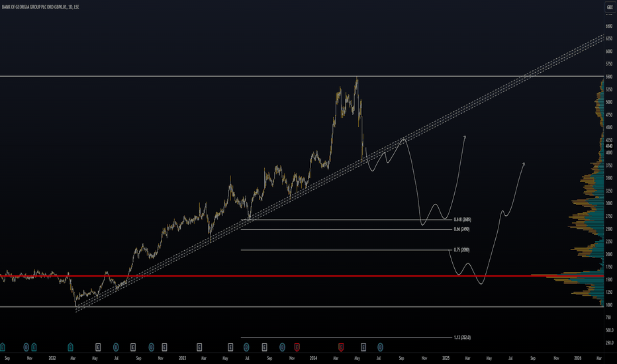This screenshot has width=617, height=364.
Task: Click the 3000 price scale label
Action: point(609,203)
